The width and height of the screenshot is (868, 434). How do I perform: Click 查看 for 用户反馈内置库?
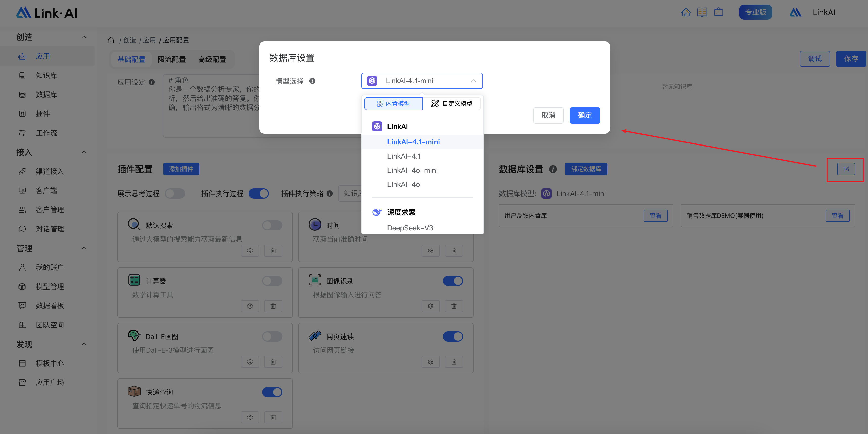(x=655, y=215)
